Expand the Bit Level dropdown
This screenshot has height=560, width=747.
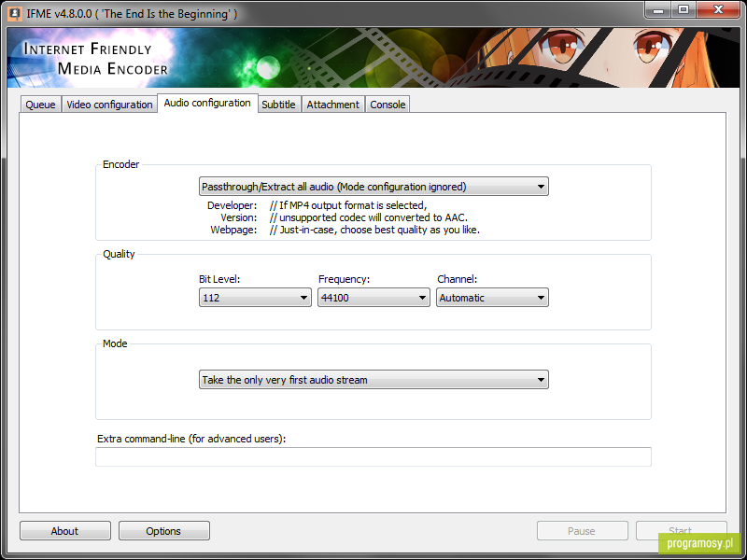(x=255, y=298)
